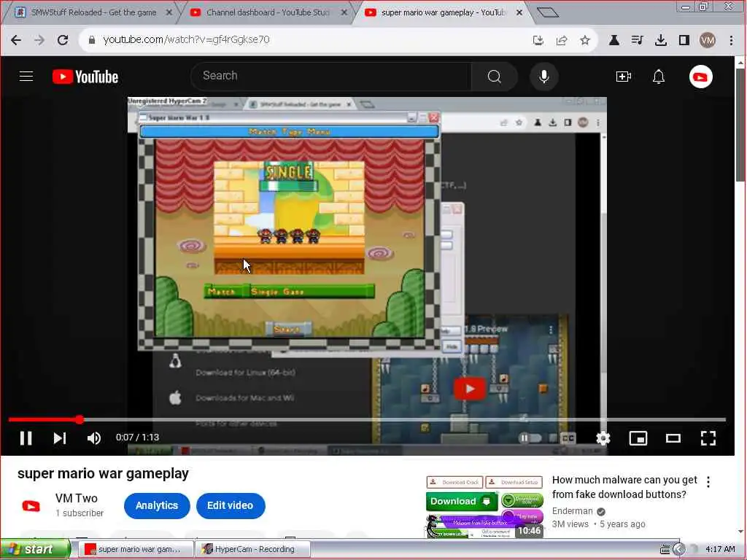Share this page via address bar icon

click(x=562, y=41)
